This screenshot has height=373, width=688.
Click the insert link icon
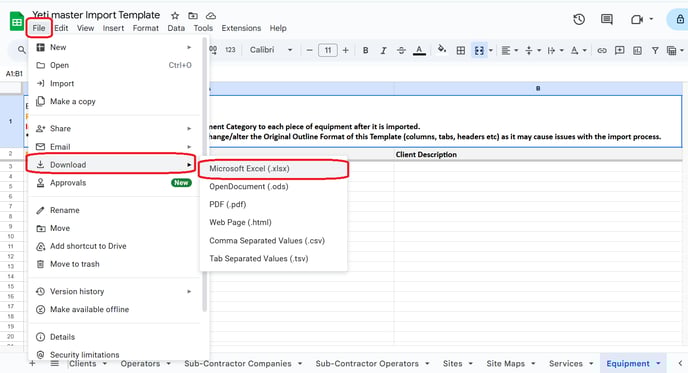[x=602, y=50]
